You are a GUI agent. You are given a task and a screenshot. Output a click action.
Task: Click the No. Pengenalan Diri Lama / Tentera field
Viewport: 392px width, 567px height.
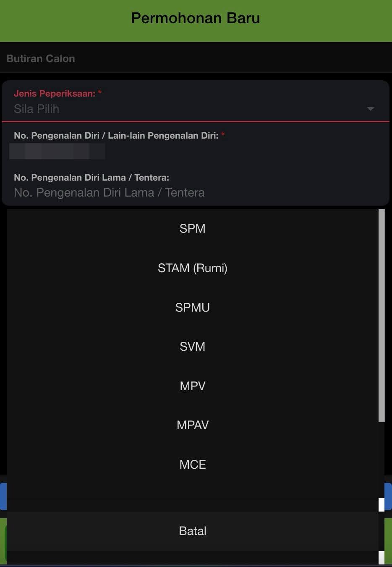pyautogui.click(x=109, y=192)
